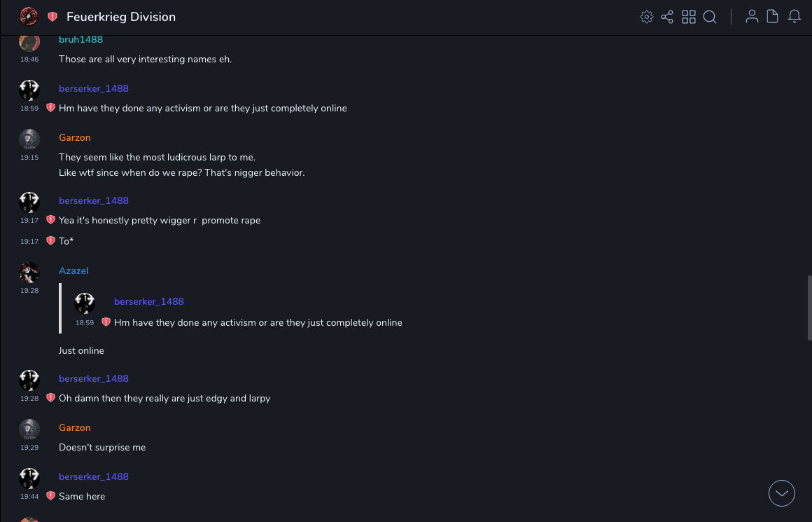Click the search magnifier icon
Image resolution: width=812 pixels, height=522 pixels.
[x=710, y=17]
